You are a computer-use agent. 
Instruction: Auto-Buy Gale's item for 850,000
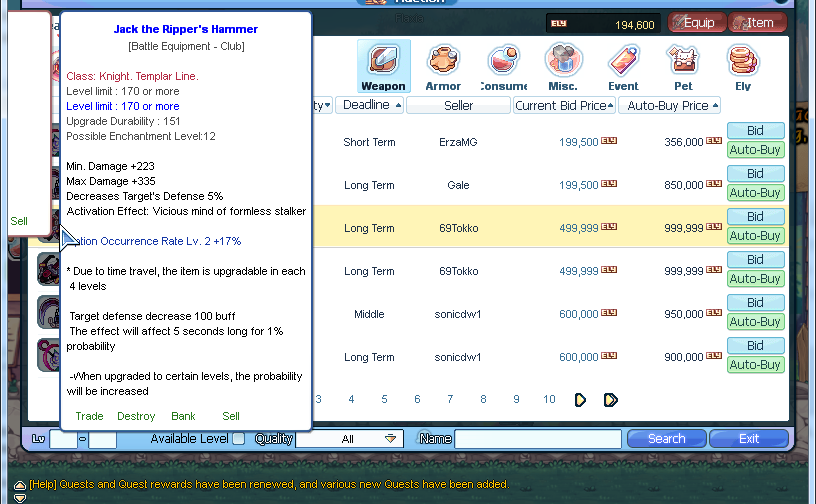click(x=755, y=193)
